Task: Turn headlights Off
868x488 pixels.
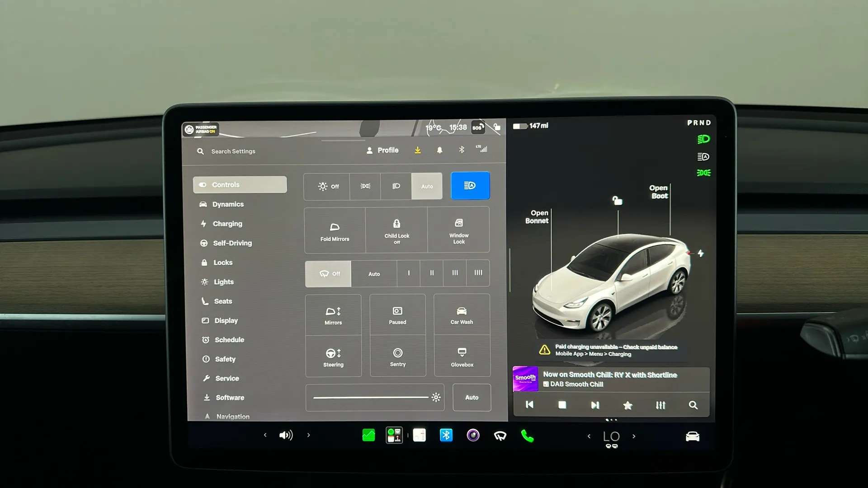Action: (327, 186)
